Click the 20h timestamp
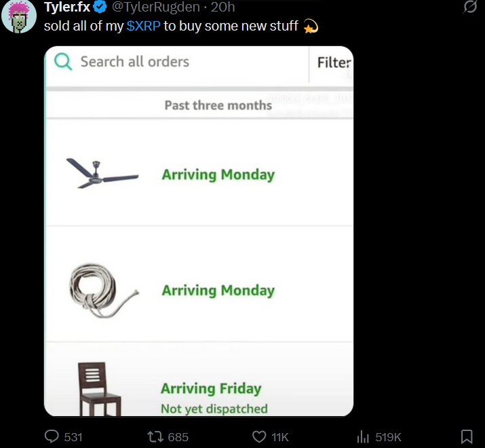 pyautogui.click(x=222, y=7)
